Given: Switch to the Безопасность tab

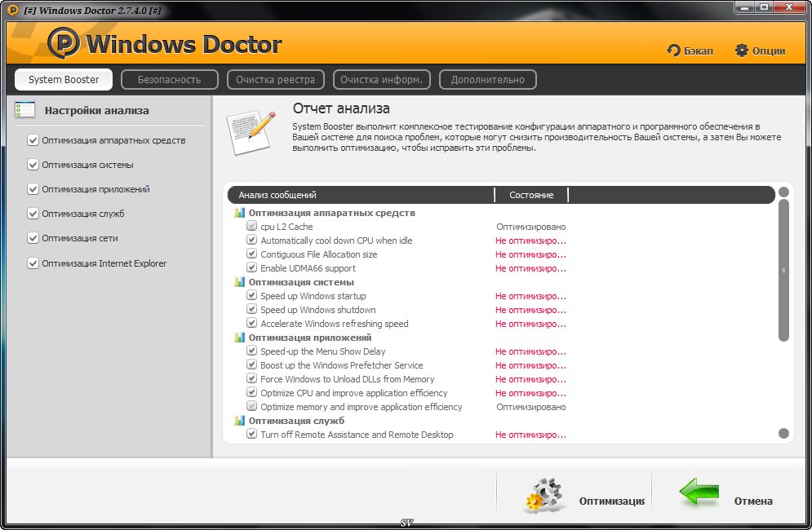Looking at the screenshot, I should tap(170, 79).
